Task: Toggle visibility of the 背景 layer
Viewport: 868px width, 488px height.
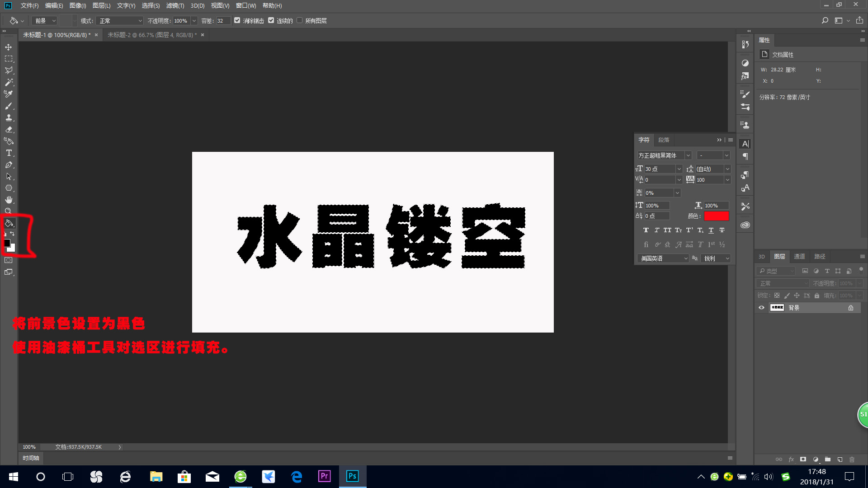Action: (761, 307)
